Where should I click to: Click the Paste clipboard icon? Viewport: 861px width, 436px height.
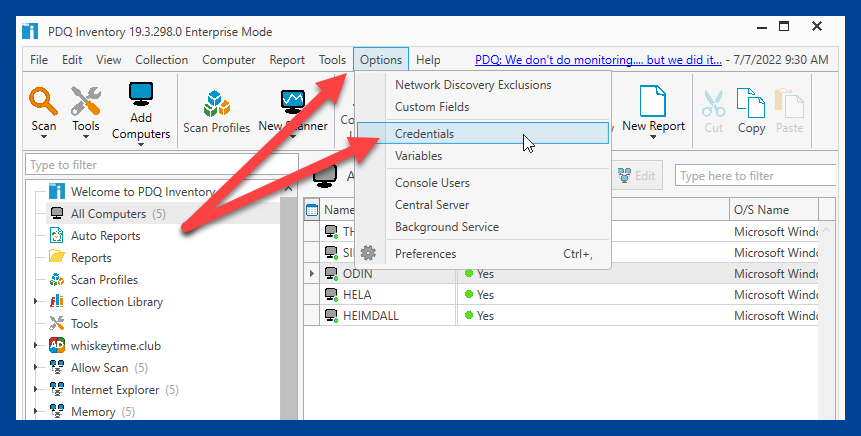click(x=790, y=103)
